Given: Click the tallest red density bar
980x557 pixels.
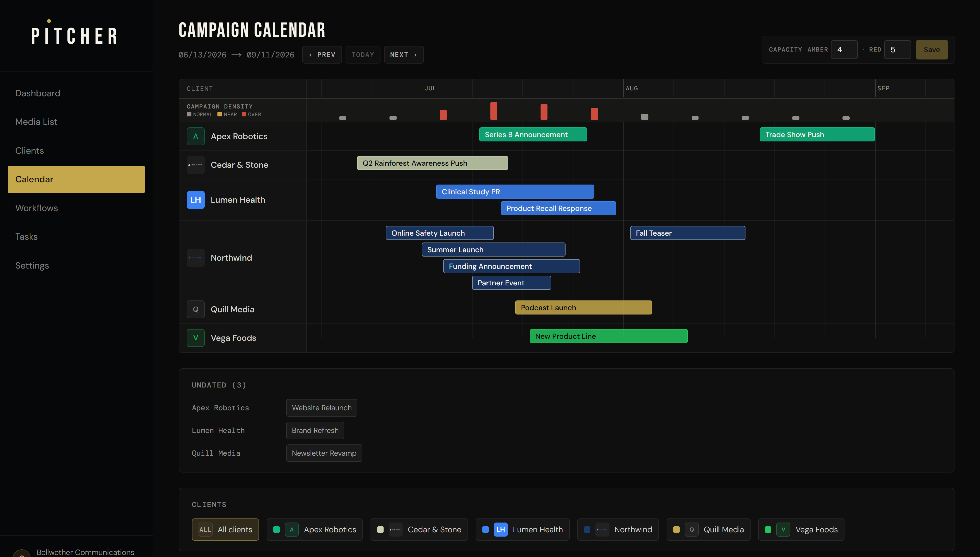Looking at the screenshot, I should [x=494, y=111].
